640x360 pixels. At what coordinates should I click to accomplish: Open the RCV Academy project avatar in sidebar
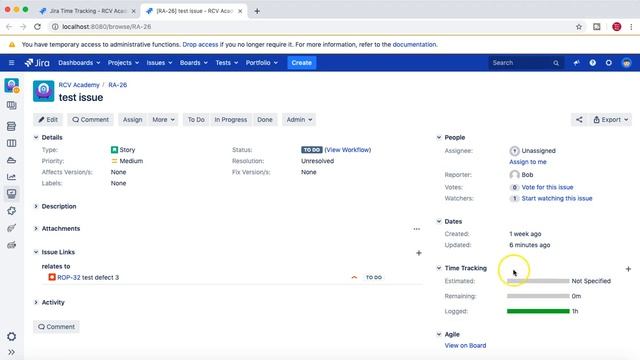tap(11, 85)
